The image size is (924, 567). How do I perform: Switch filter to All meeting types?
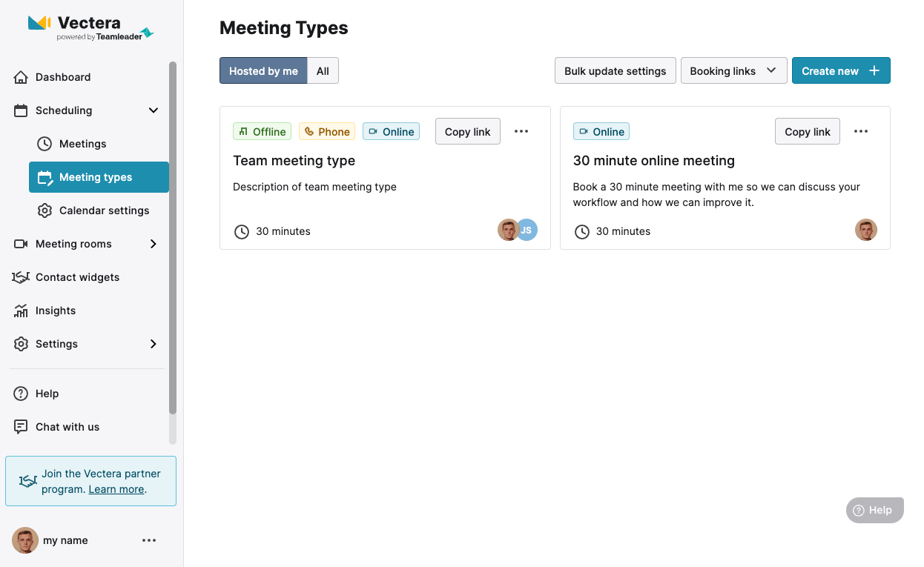point(323,71)
